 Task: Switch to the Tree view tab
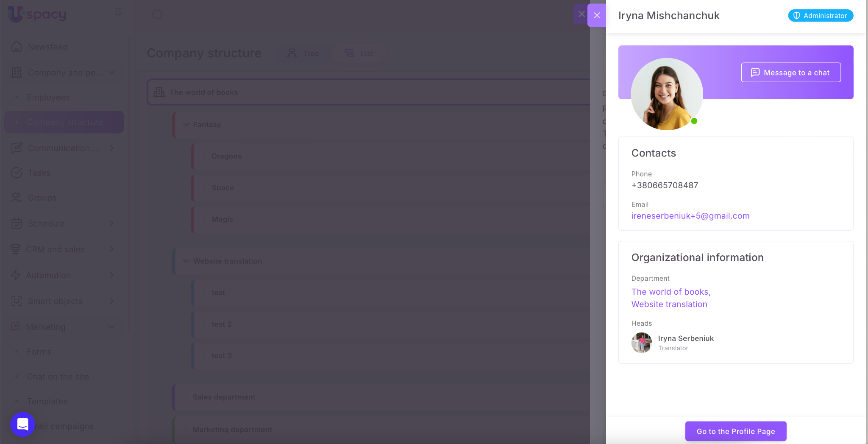click(303, 53)
